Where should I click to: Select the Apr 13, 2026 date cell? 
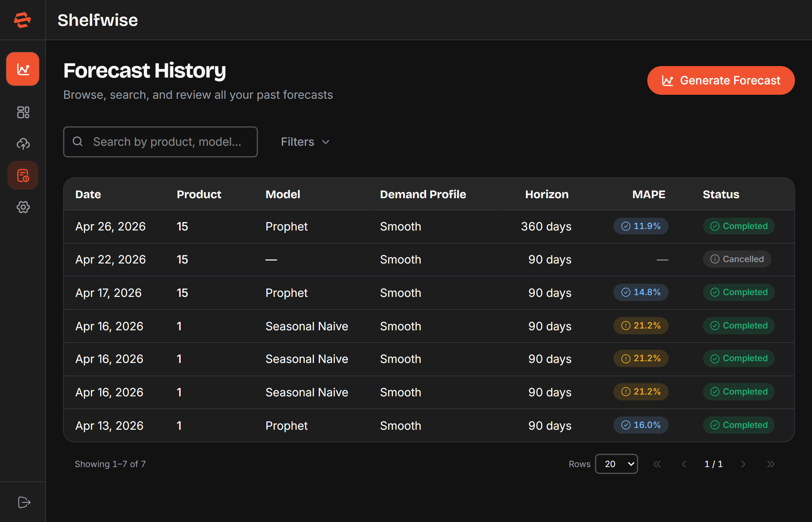click(x=109, y=426)
